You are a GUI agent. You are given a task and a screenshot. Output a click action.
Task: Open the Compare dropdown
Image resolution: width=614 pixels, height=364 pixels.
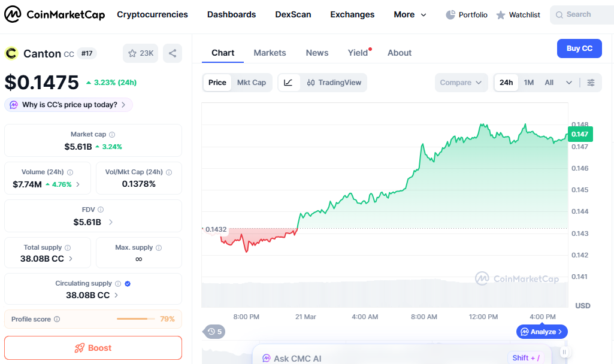[461, 83]
